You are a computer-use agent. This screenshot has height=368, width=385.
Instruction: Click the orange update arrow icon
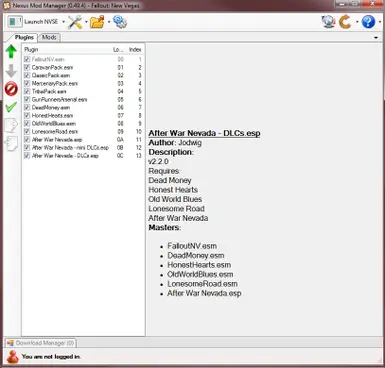[345, 22]
